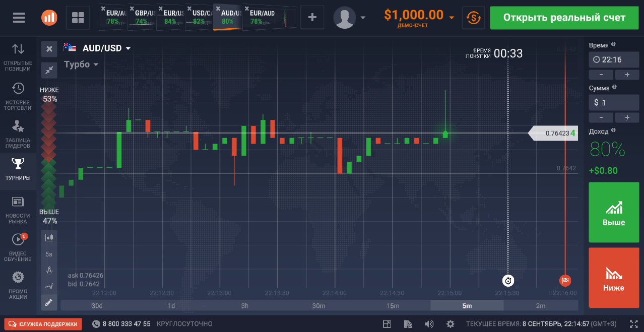The width and height of the screenshot is (644, 332).
Task: Click the color theme status icon
Action: [408, 324]
